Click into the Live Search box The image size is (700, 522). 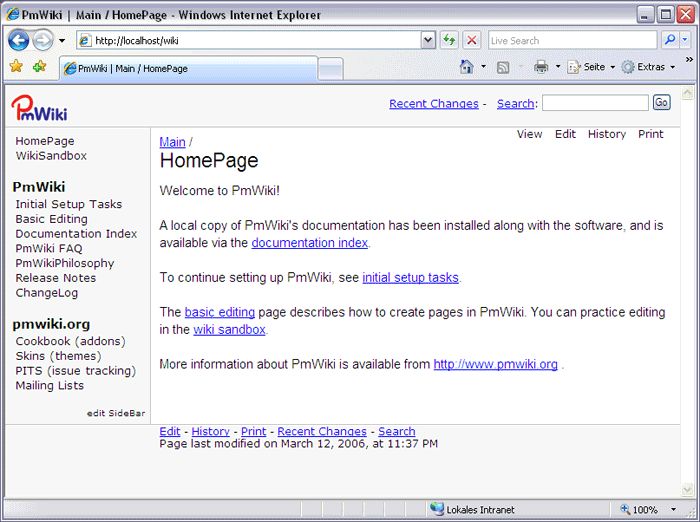[x=572, y=41]
